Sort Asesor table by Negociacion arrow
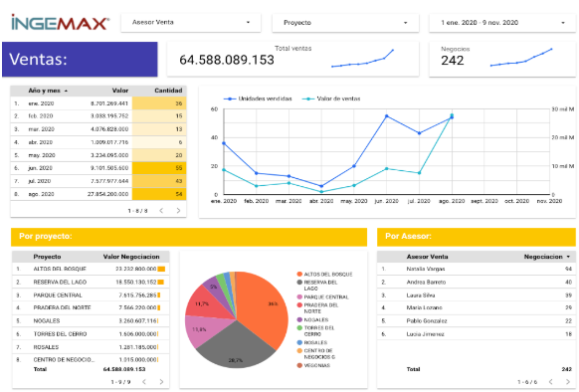 (568, 257)
